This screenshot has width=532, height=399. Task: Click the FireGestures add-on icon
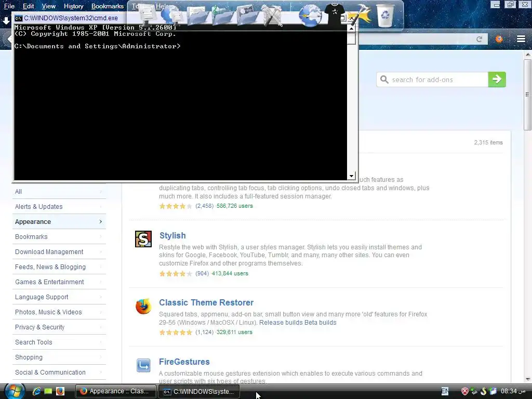(143, 365)
